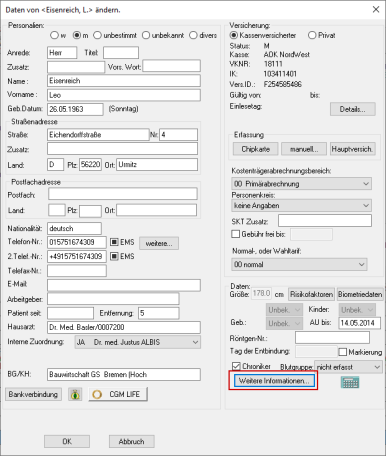The width and height of the screenshot is (386, 456).
Task: Open Biometriedaten
Action: pyautogui.click(x=360, y=294)
